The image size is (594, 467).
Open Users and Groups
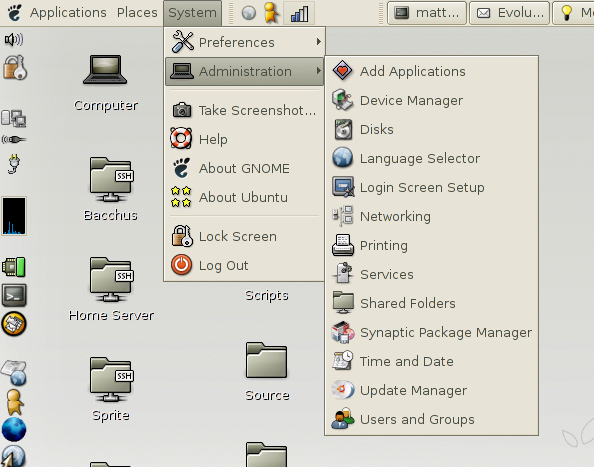click(x=431, y=419)
